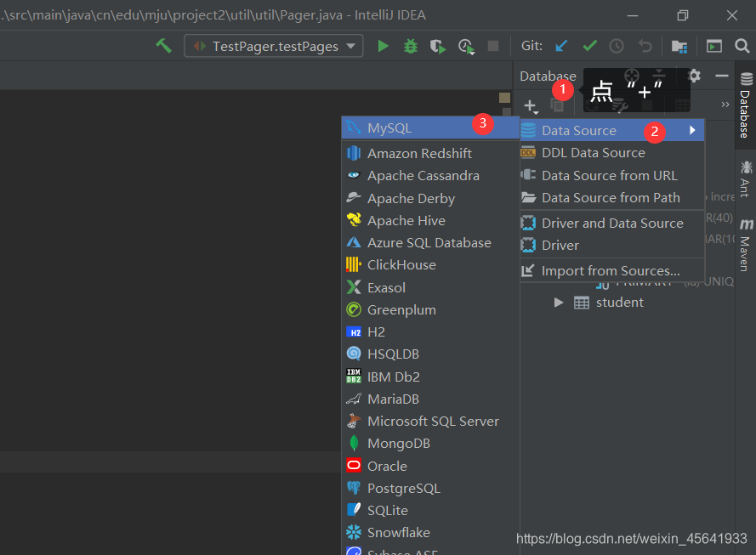
Task: Choose Greenplum data source
Action: tap(430, 309)
